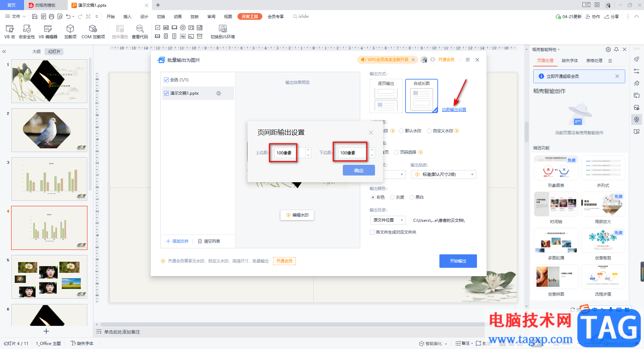Screen dimensions: 644x349
Task: Select slide 2 thumbnail with white dove
Action: pyautogui.click(x=49, y=130)
